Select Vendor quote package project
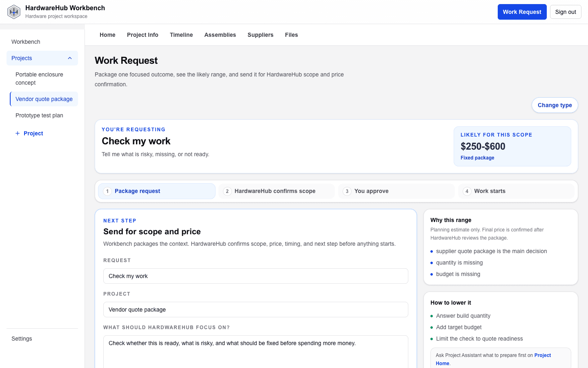Screen dimensions: 588x368 pyautogui.click(x=44, y=99)
